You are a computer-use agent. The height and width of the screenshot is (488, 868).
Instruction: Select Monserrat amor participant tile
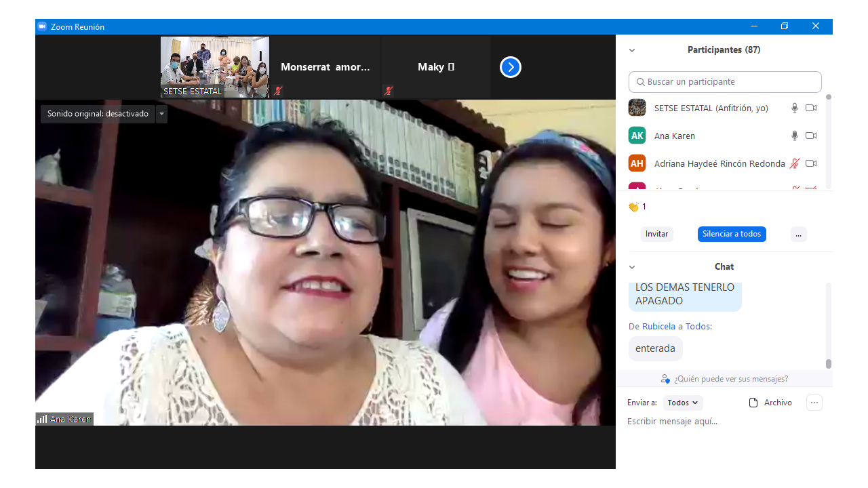(325, 67)
